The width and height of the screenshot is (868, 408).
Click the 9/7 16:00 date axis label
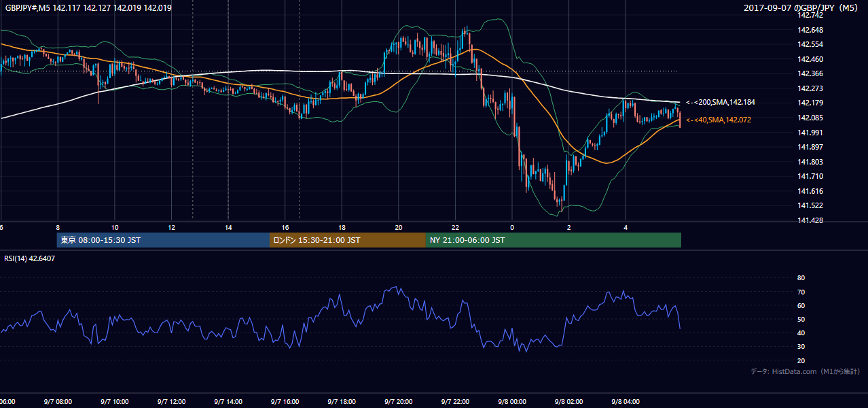[x=285, y=402]
